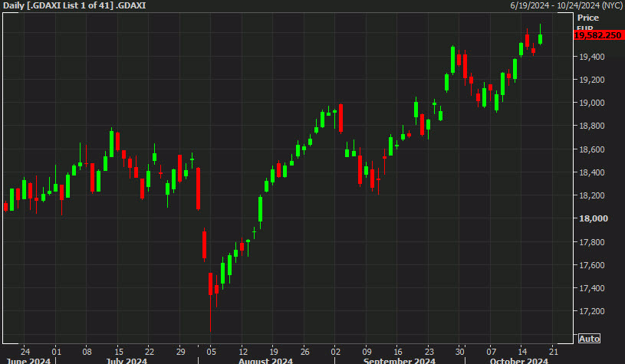This screenshot has height=364, width=625.
Task: Click the Price axis header label
Action: point(588,18)
